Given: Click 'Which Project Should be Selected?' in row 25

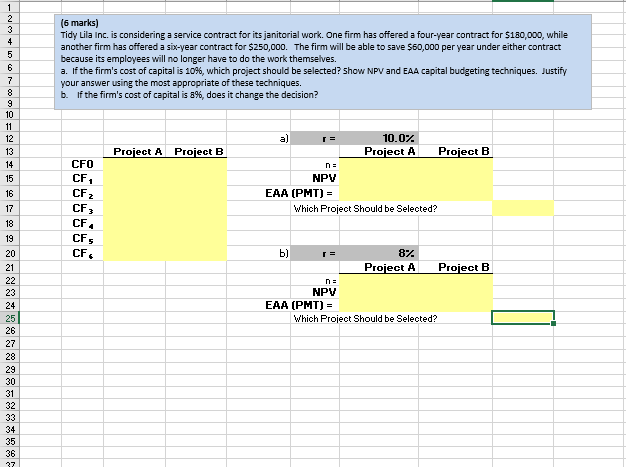Looking at the screenshot, I should click(365, 319).
